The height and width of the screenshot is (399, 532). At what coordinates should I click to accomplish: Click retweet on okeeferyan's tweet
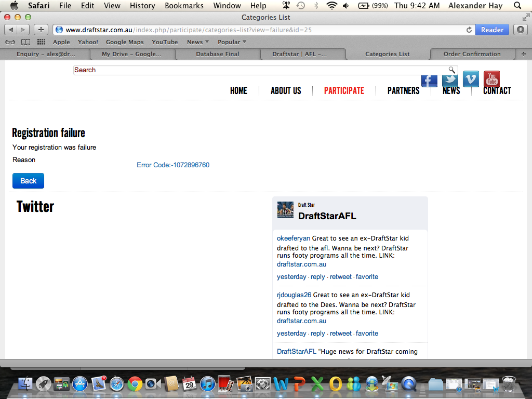pos(340,277)
